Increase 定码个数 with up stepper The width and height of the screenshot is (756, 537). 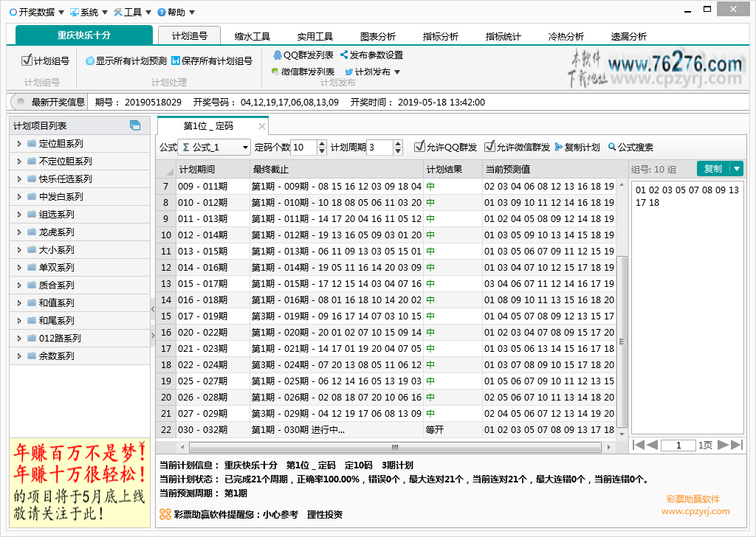coord(322,144)
